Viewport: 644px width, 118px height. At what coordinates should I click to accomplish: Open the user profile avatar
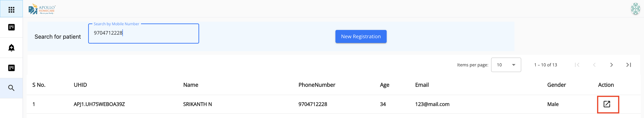(635, 9)
